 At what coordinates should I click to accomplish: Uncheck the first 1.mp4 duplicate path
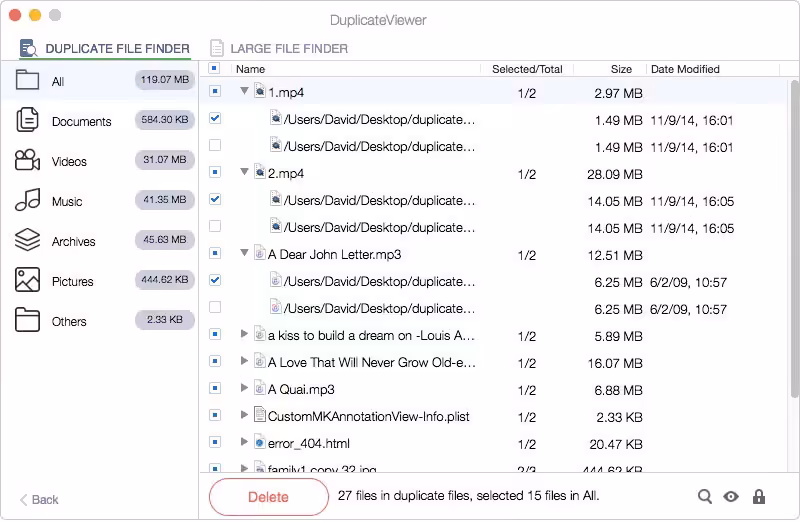(x=215, y=118)
